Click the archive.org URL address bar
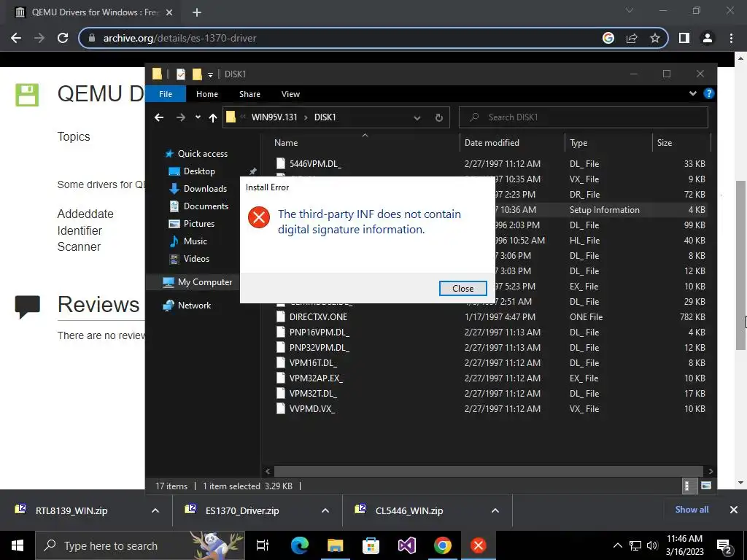 coord(343,38)
